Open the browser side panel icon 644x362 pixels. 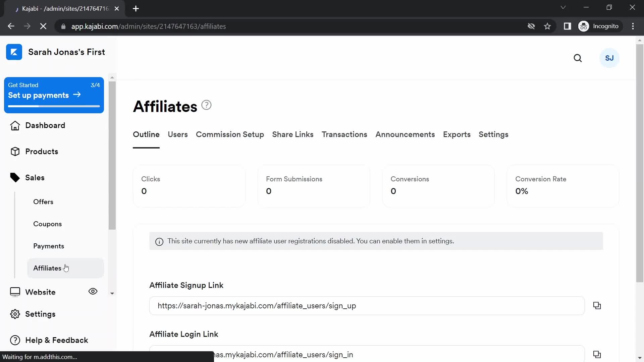(567, 26)
